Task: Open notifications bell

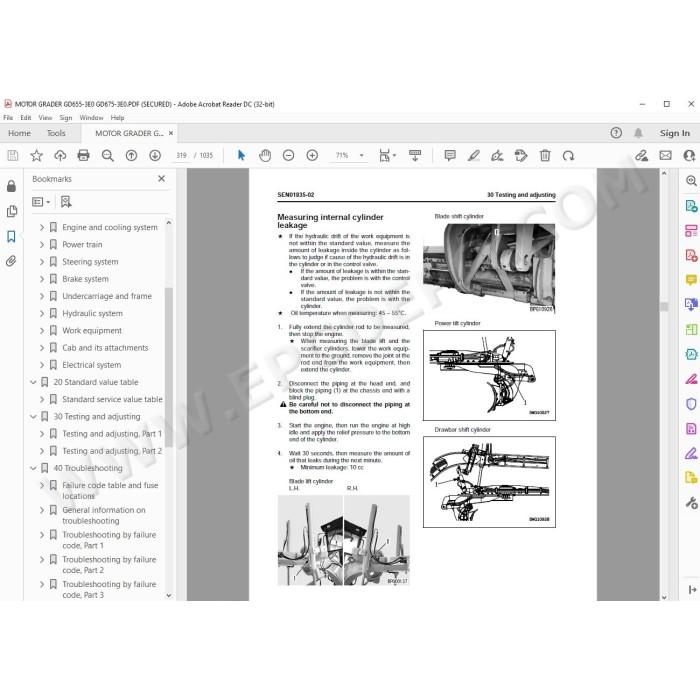Action: (638, 133)
